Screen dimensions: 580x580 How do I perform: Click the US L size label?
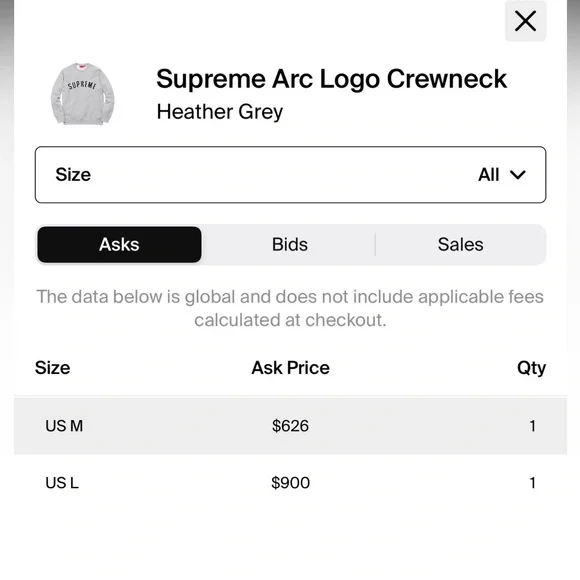[x=62, y=483]
